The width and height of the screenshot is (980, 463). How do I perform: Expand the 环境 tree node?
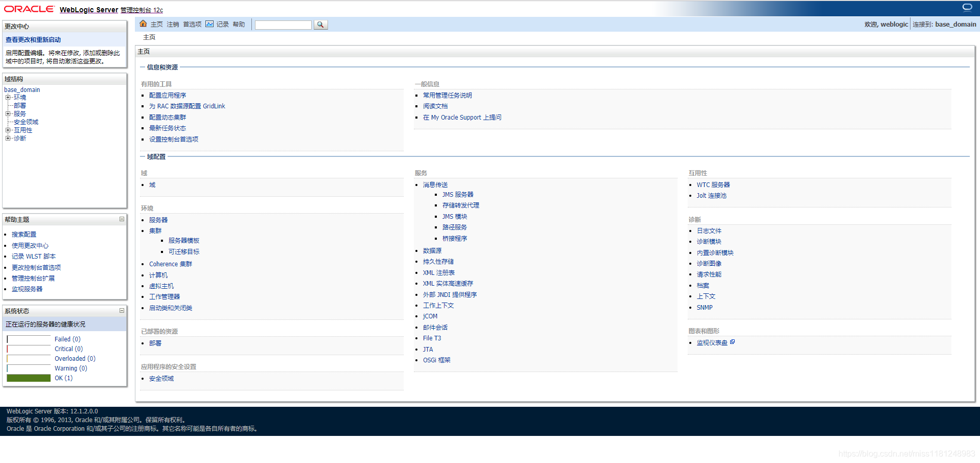click(x=8, y=97)
